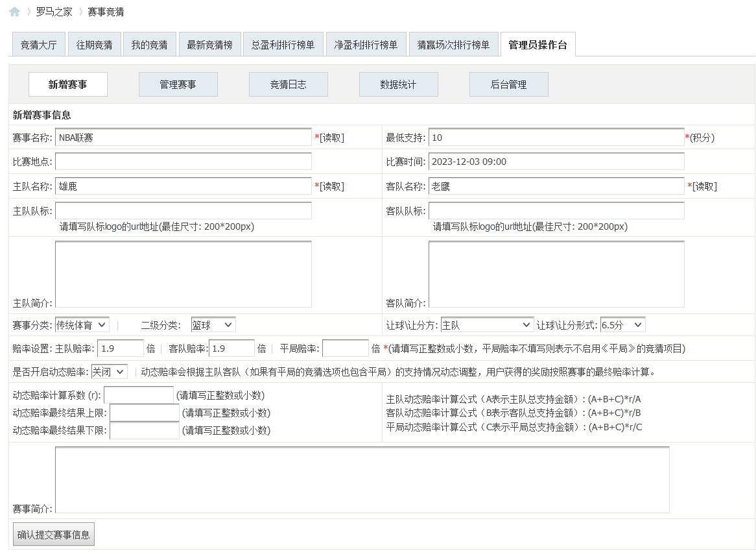
Task: Open the 竞猜日志 panel
Action: coord(288,84)
